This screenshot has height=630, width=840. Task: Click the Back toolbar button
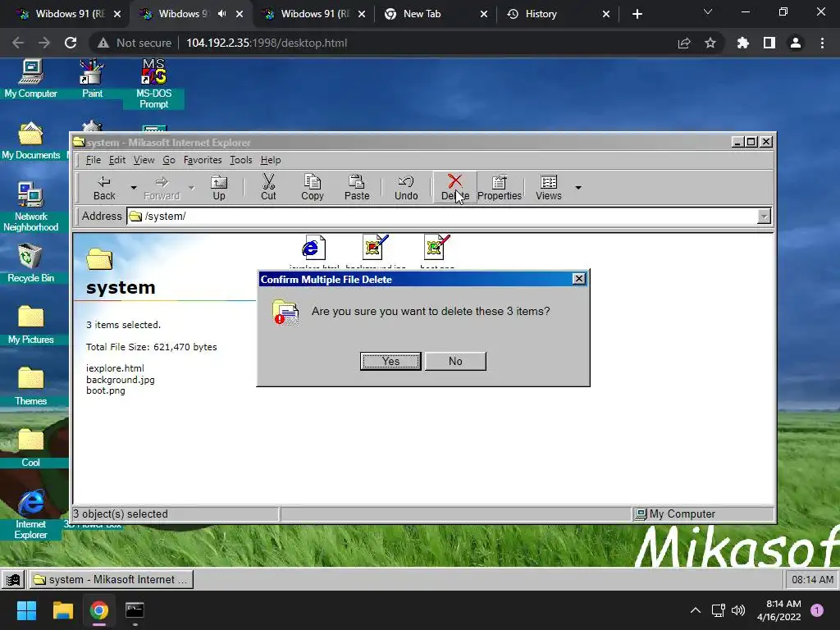104,188
